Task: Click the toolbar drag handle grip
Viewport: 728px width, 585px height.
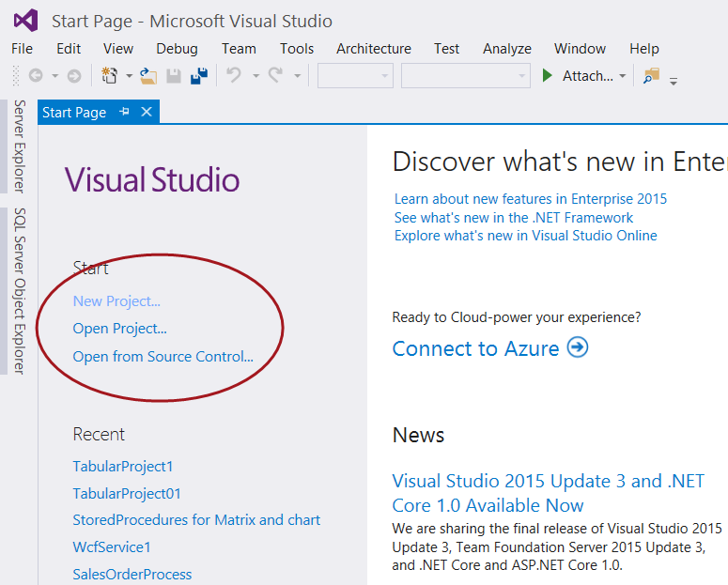Action: coord(16,76)
